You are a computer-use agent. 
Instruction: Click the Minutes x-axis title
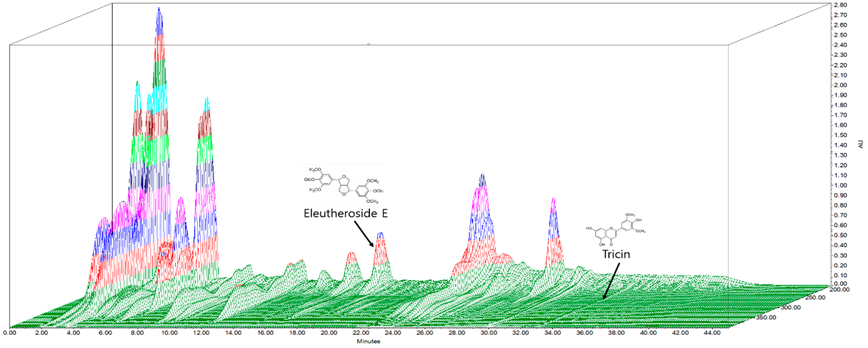[368, 341]
